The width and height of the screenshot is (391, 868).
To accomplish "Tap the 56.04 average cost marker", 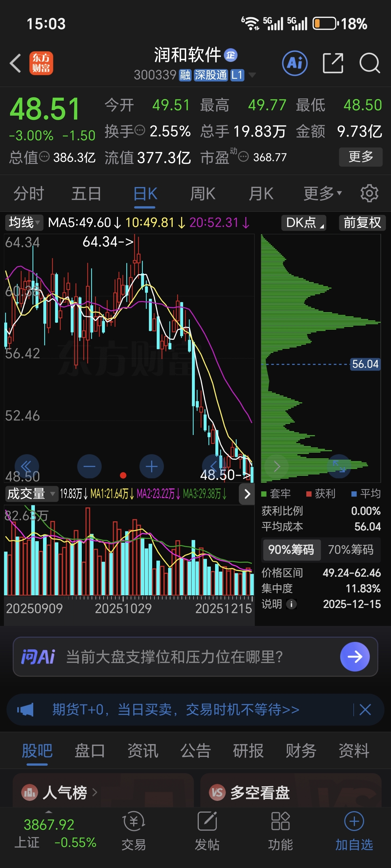I will coord(365,364).
